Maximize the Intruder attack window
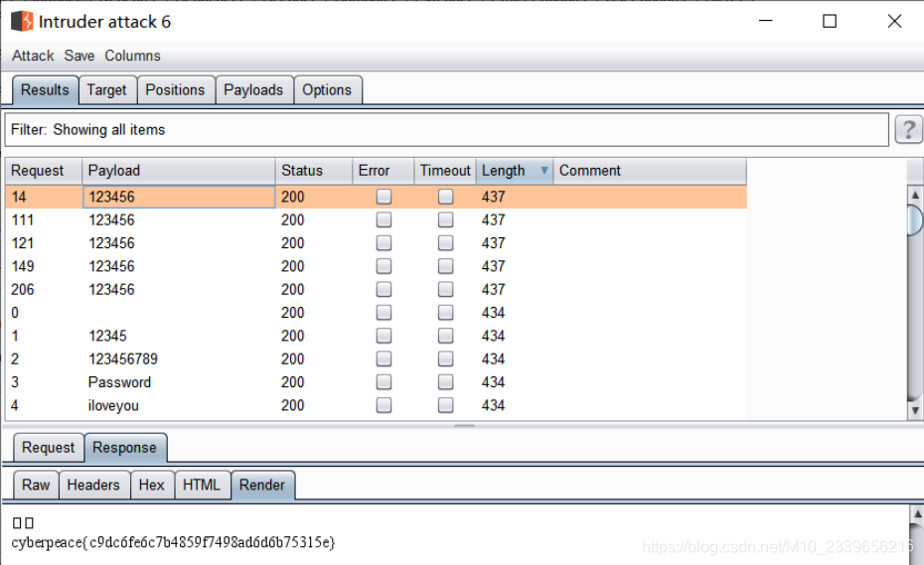The height and width of the screenshot is (565, 924). tap(830, 21)
